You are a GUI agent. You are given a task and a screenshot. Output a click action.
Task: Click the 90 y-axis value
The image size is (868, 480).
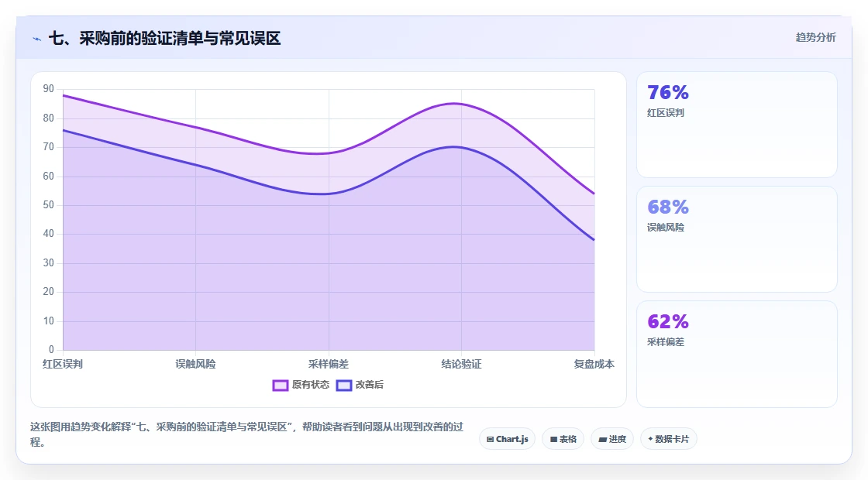(x=49, y=89)
